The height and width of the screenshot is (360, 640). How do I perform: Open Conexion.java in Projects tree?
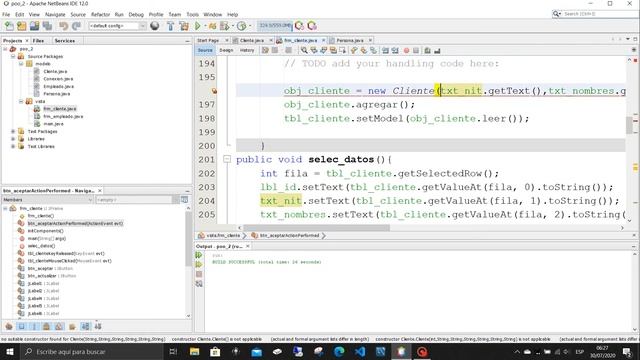click(x=58, y=79)
